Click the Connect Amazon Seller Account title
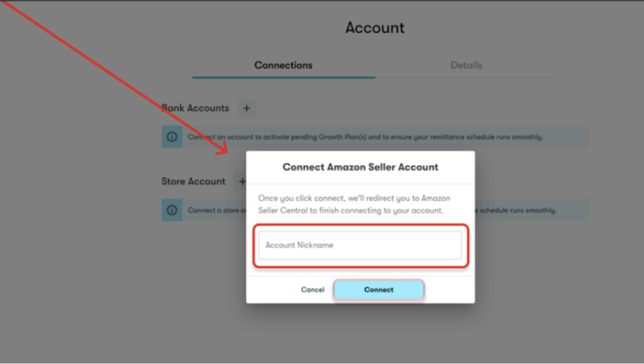This screenshot has width=644, height=364. (x=360, y=167)
